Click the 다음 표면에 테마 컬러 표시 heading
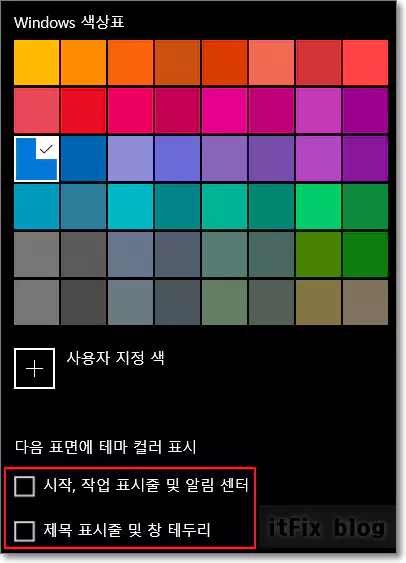Screen dimensions: 406x563 pyautogui.click(x=106, y=447)
